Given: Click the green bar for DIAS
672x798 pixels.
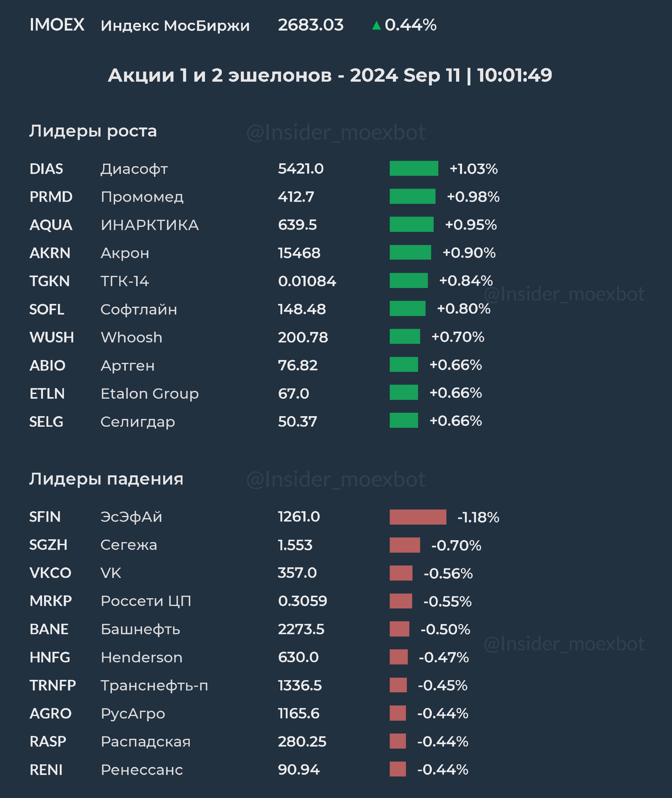Looking at the screenshot, I should tap(413, 168).
